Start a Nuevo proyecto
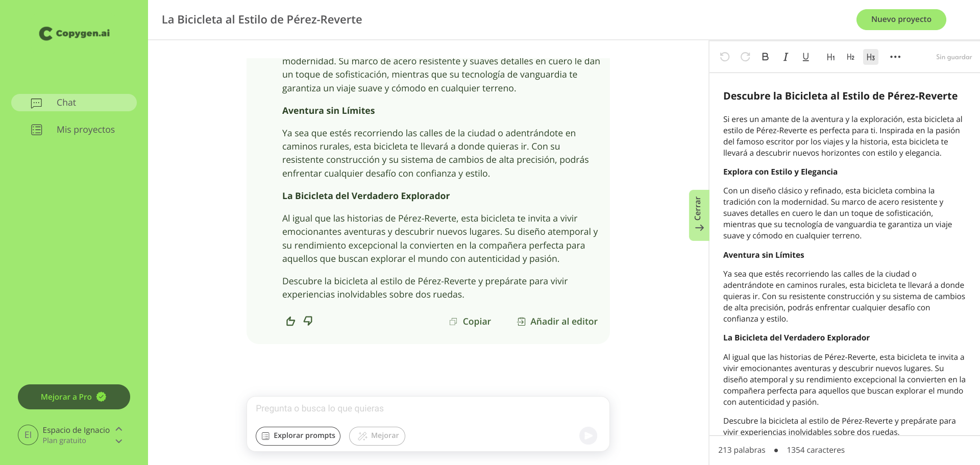The width and height of the screenshot is (980, 465). click(x=901, y=19)
